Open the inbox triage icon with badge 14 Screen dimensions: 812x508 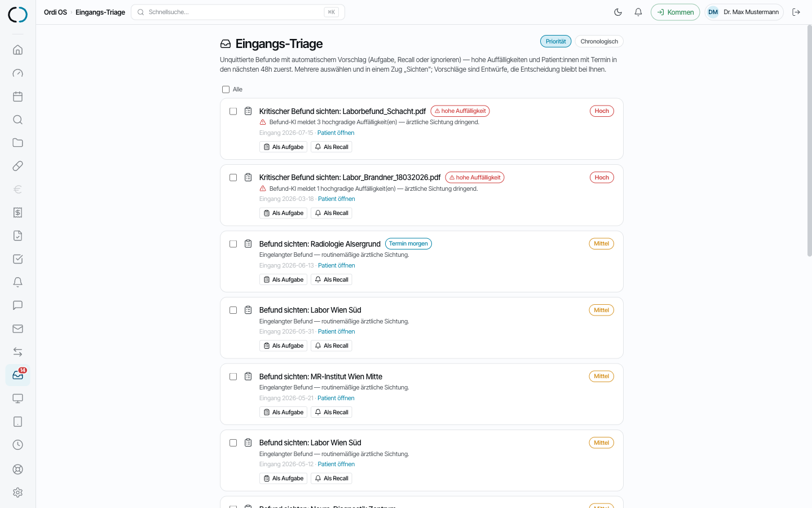[17, 375]
